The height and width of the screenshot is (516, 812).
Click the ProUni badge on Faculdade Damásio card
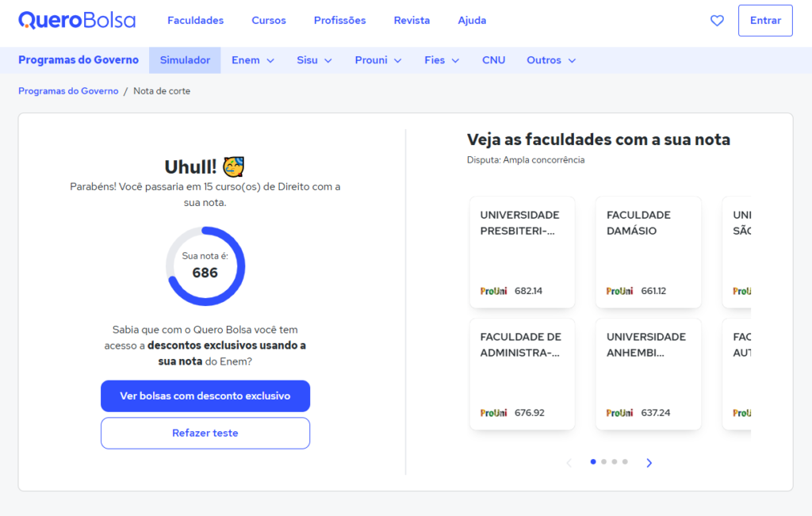point(619,290)
